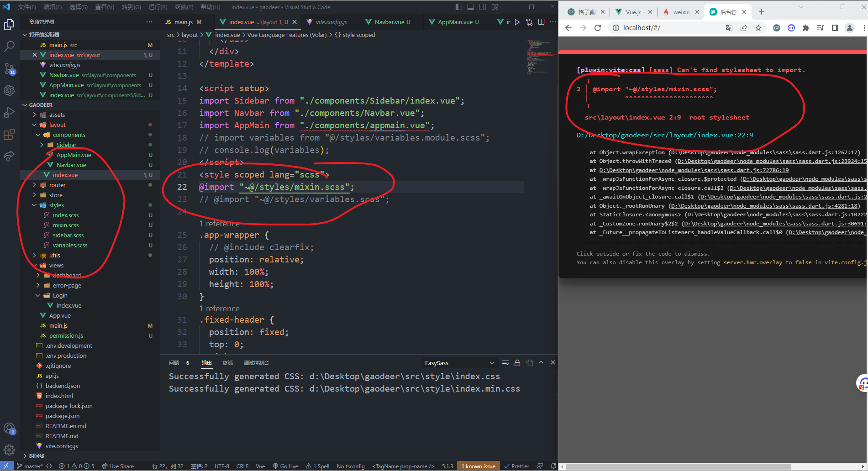Viewport: 868px width, 471px height.
Task: Open Run and Debug view
Action: pos(9,112)
